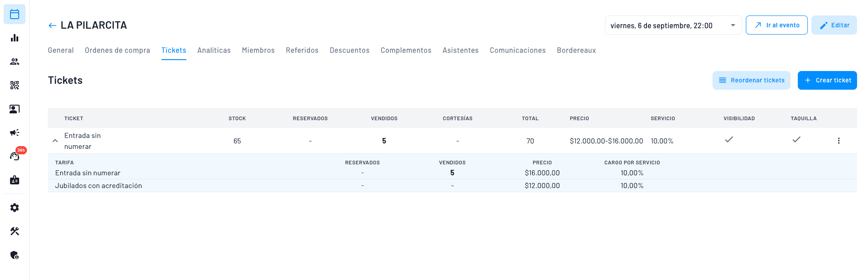The image size is (868, 280).
Task: Click the CORTESÍAS column header
Action: (458, 118)
